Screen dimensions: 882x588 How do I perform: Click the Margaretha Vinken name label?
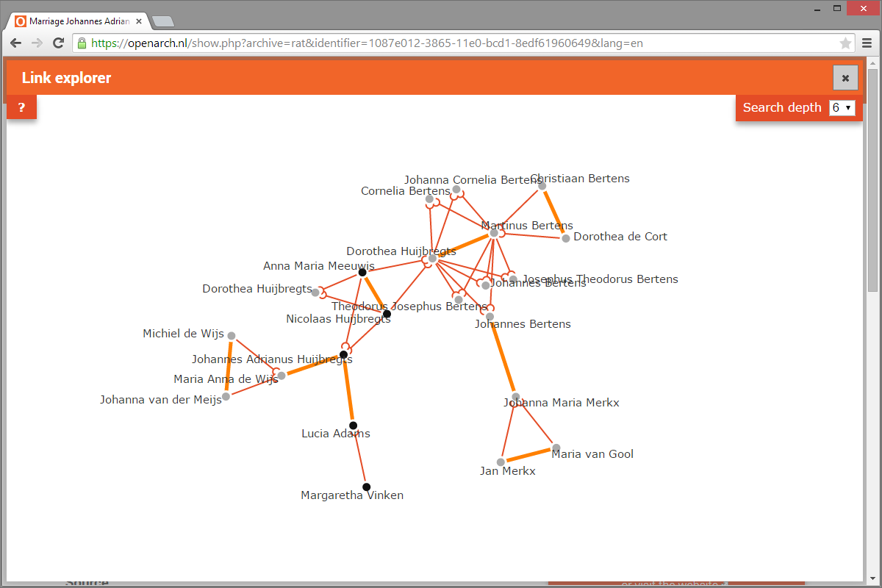point(352,495)
